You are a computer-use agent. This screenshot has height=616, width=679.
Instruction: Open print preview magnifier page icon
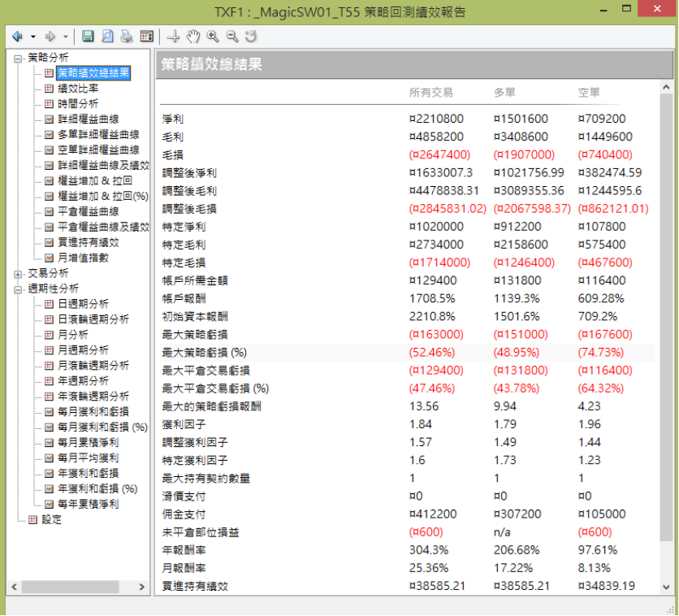[107, 37]
